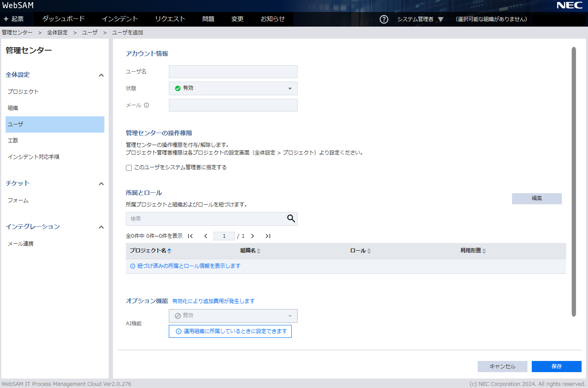Click the 編集 button
Viewport: 588px width, 388px height.
(x=537, y=198)
